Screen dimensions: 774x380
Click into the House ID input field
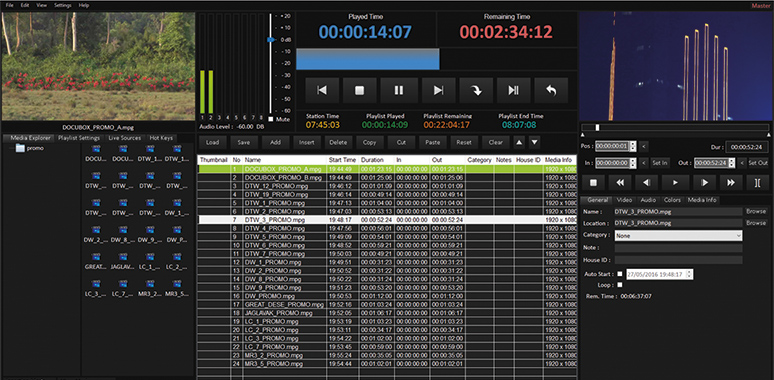coord(678,260)
